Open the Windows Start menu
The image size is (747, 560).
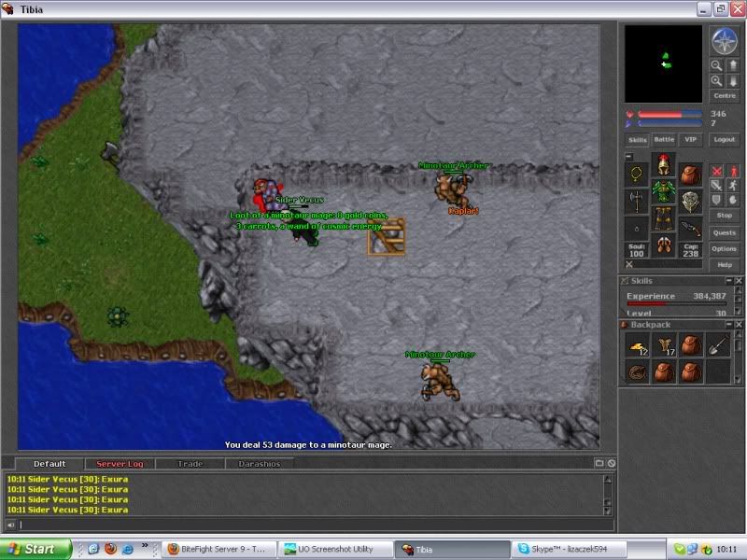35,549
